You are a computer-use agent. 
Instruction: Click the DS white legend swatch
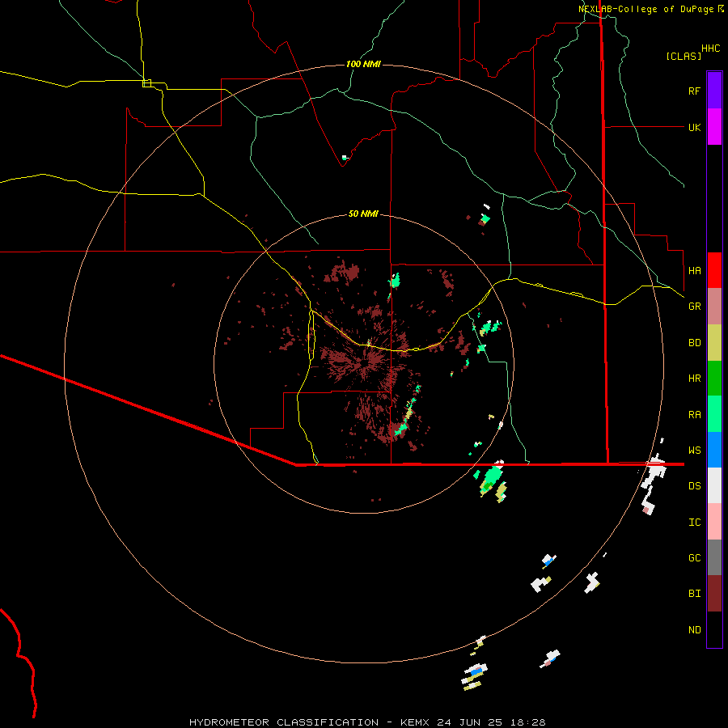[x=714, y=485]
